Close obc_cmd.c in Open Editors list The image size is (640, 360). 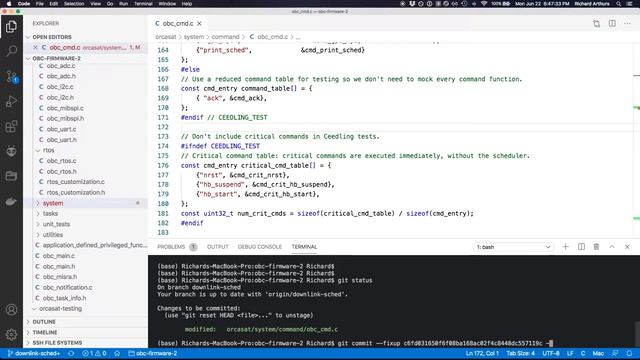[x=35, y=48]
